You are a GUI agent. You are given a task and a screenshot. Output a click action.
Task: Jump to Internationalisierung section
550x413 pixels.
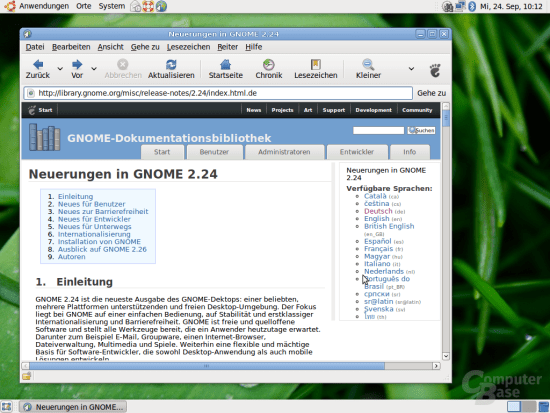(x=94, y=234)
